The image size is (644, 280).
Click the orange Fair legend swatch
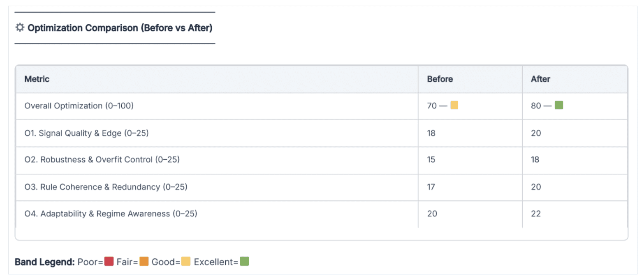coord(144,262)
